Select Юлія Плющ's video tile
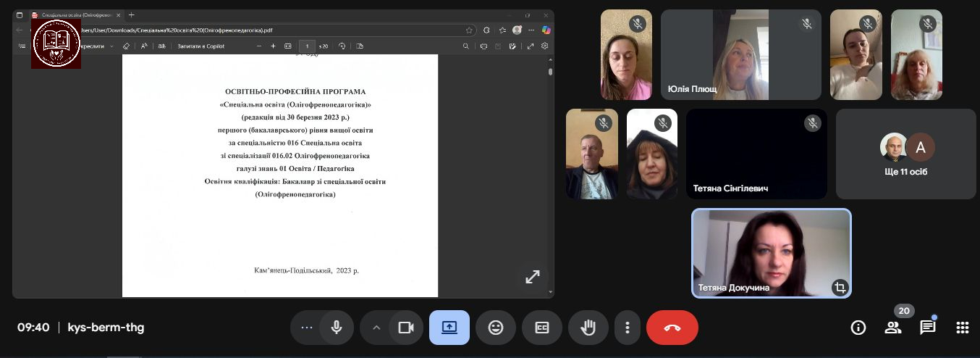Image resolution: width=980 pixels, height=358 pixels. pos(740,55)
